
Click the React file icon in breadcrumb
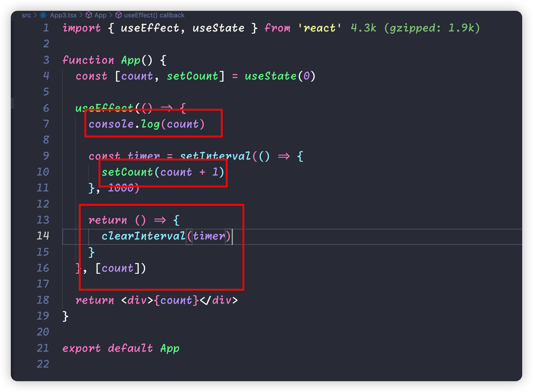(43, 15)
